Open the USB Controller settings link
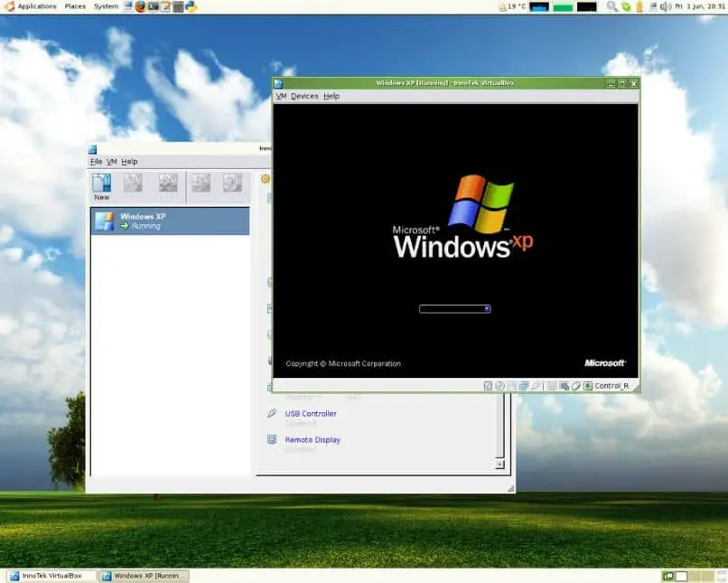 [x=311, y=413]
